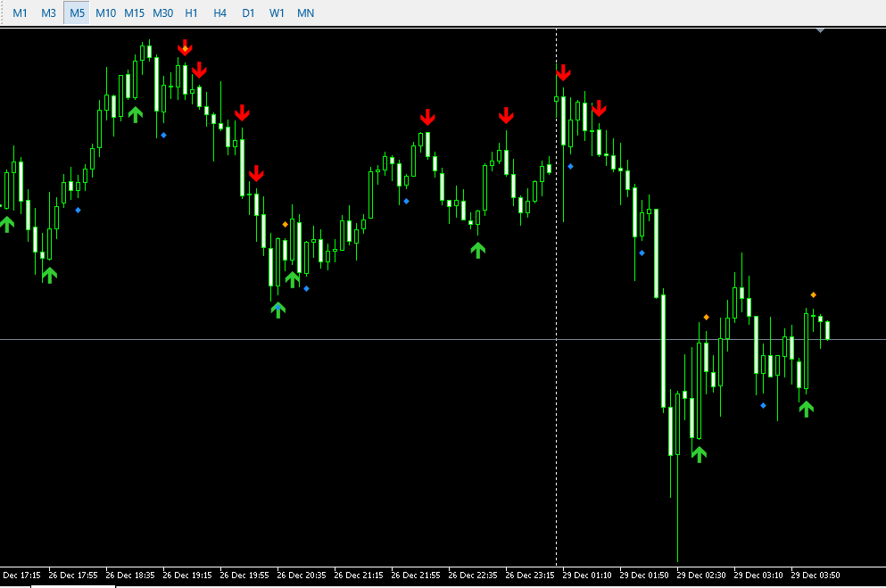This screenshot has width=886, height=588.
Task: Choose the M30 timeframe
Action: (162, 13)
